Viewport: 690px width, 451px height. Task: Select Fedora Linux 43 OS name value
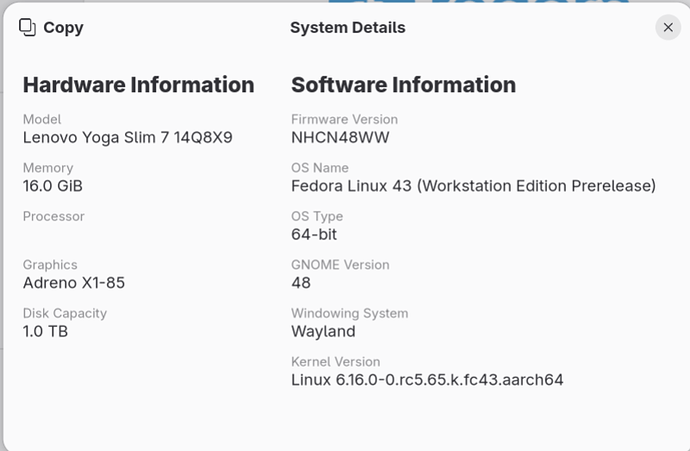point(473,186)
